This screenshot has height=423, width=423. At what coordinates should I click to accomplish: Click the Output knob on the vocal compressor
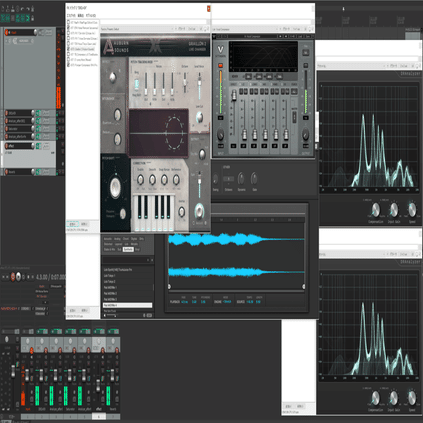coord(305,135)
